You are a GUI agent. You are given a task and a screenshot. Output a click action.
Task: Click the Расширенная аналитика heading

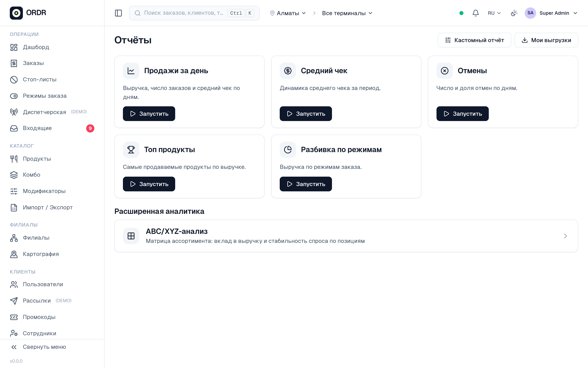tap(159, 211)
